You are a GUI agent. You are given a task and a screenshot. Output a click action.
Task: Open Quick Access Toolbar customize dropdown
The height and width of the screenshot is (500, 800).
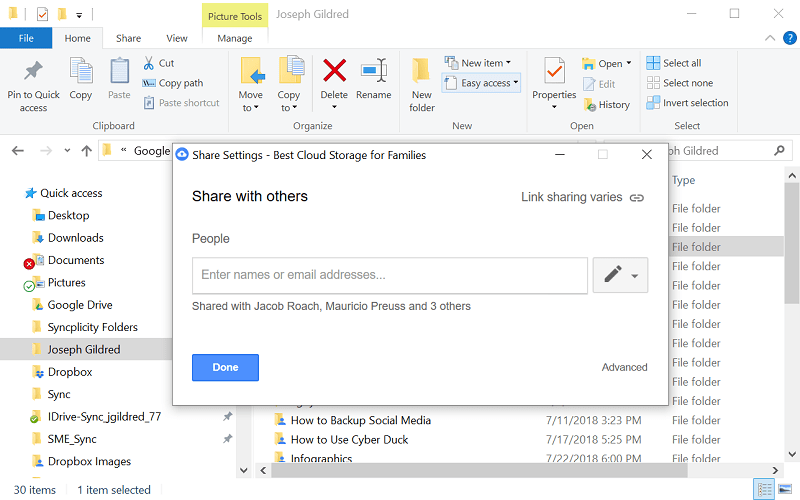point(79,15)
